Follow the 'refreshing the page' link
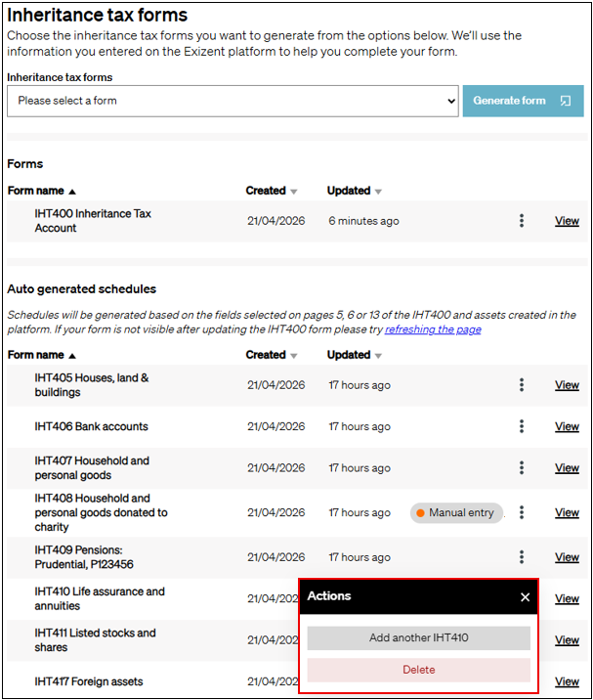Viewport: 593px width, 700px height. 433,329
